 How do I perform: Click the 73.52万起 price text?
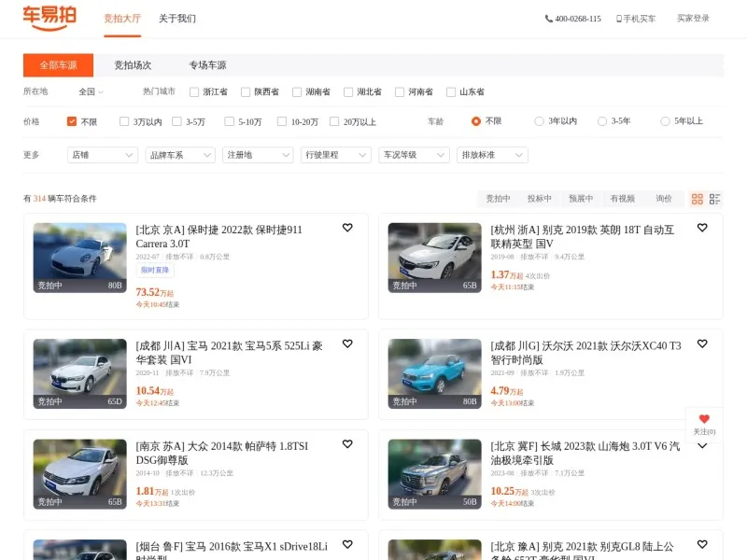pyautogui.click(x=155, y=292)
